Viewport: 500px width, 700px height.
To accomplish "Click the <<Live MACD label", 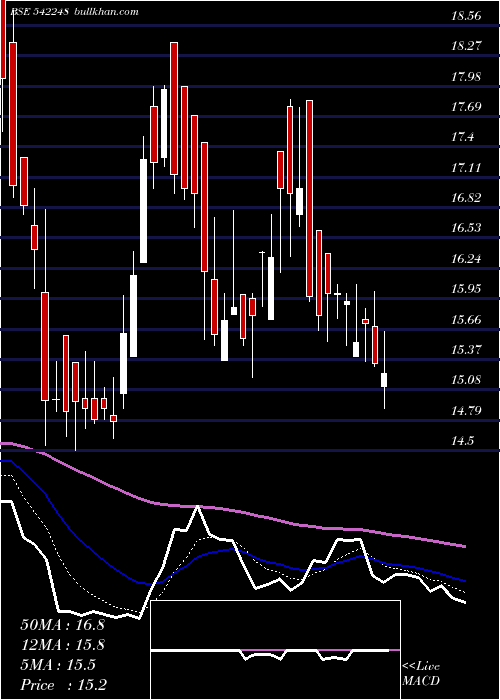I will point(421,673).
